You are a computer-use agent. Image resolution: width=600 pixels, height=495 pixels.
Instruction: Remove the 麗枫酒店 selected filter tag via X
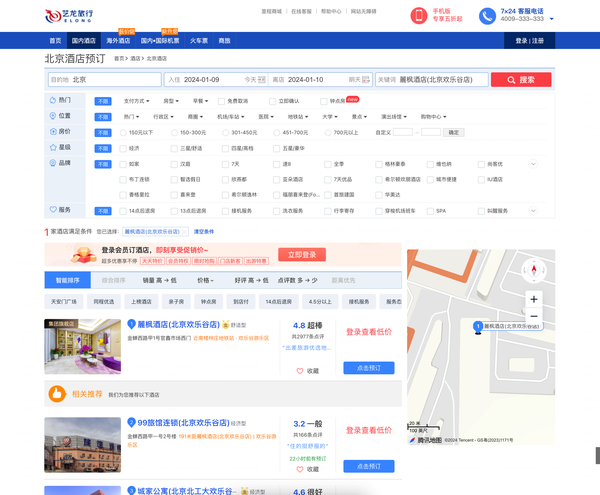[x=184, y=231]
